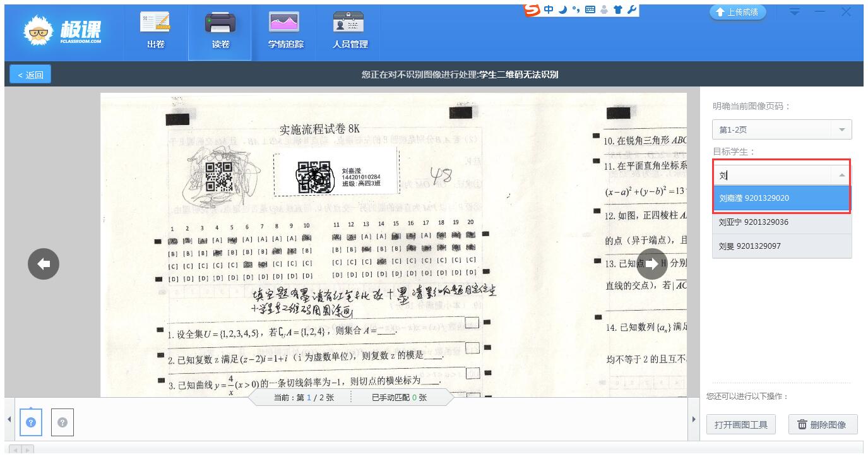Switch to the 读卷 tab
This screenshot has height=459, width=868.
[220, 32]
